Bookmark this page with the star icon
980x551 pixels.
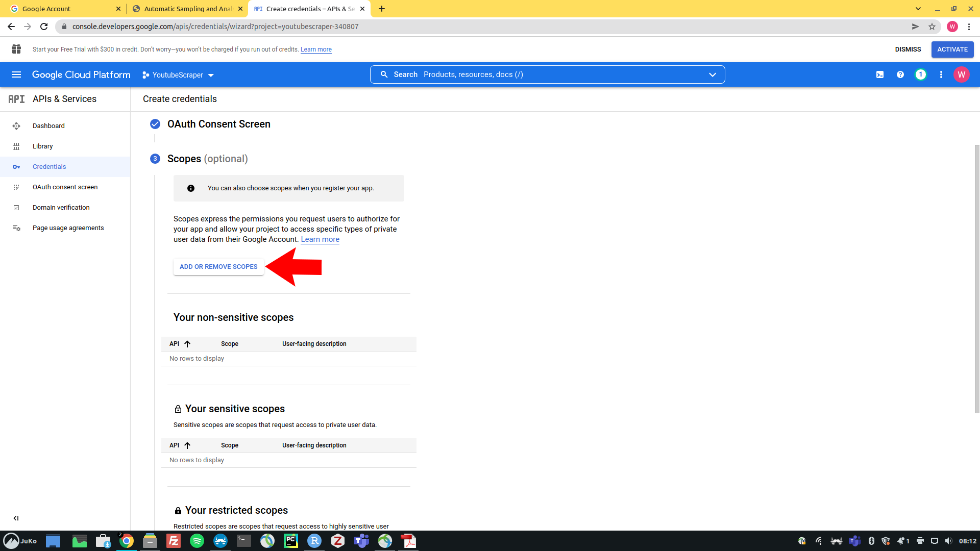click(932, 27)
